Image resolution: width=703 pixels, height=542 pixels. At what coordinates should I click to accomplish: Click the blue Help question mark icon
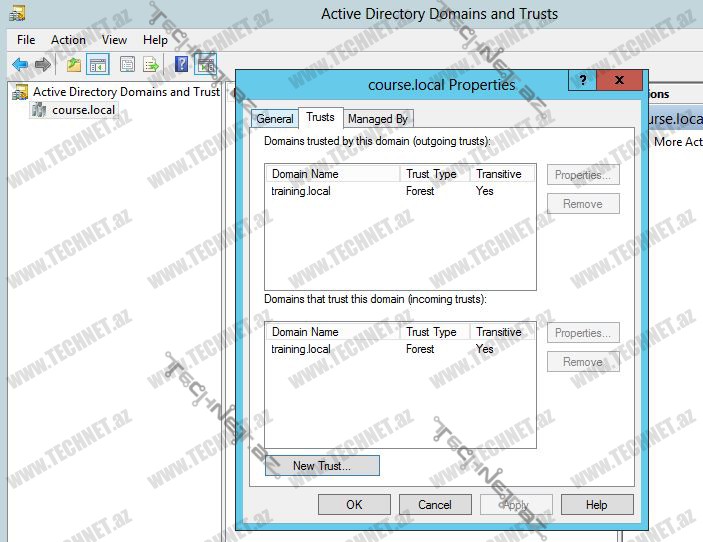pyautogui.click(x=182, y=65)
